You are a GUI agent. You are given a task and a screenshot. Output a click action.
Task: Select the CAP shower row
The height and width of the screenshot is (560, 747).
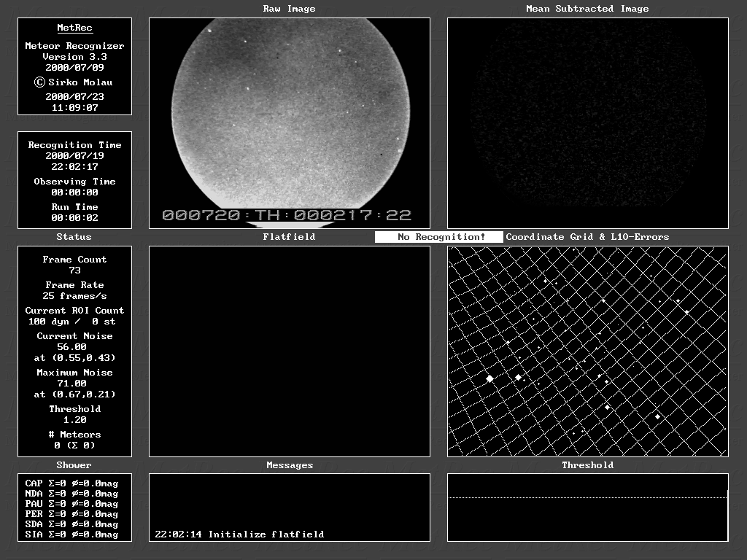(71, 483)
